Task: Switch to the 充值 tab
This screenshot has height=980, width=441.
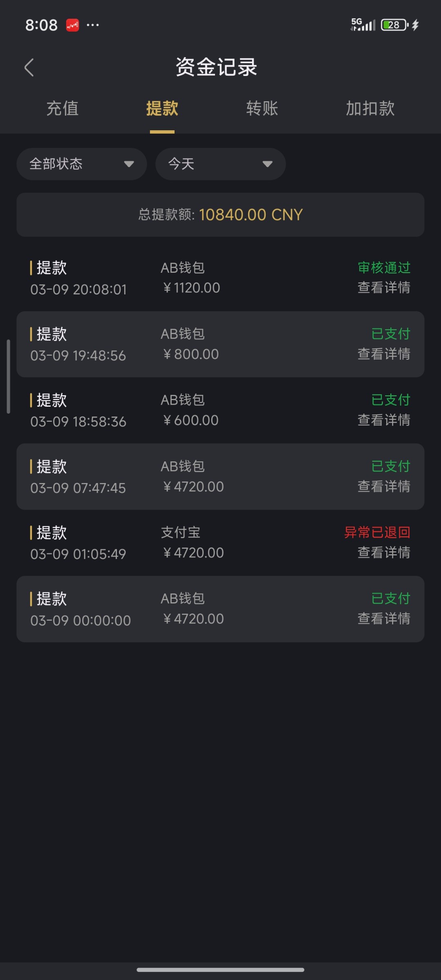Action: point(62,109)
